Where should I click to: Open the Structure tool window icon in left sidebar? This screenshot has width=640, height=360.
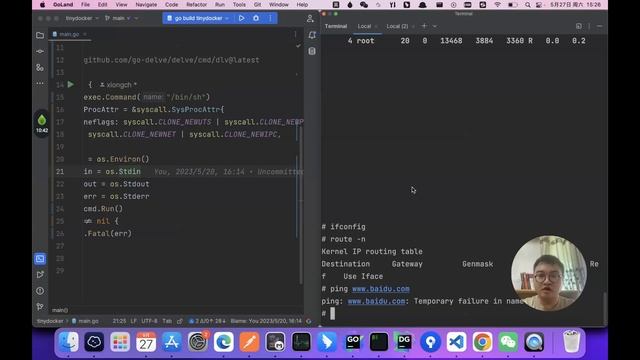40,67
